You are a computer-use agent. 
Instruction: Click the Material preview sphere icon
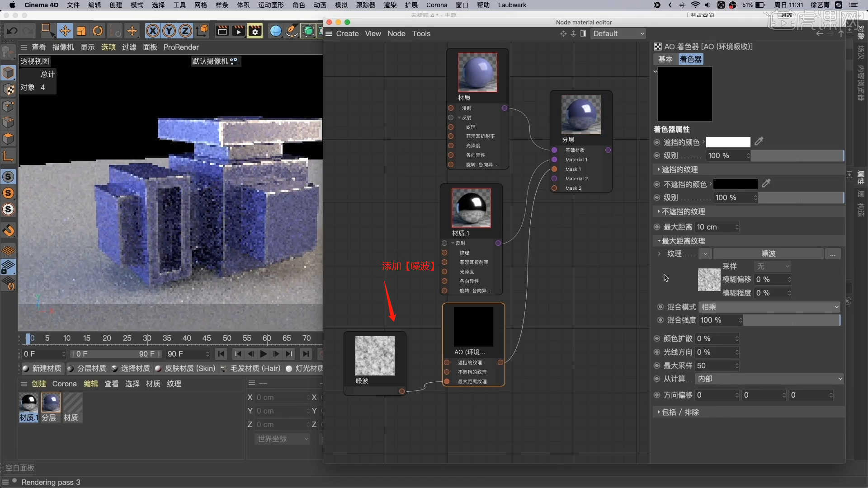click(477, 72)
